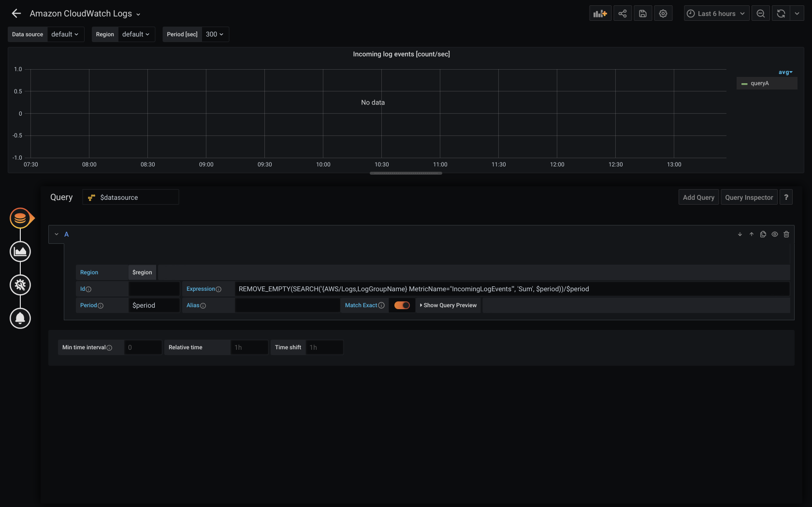Open the Last 6 hours time picker

point(716,13)
